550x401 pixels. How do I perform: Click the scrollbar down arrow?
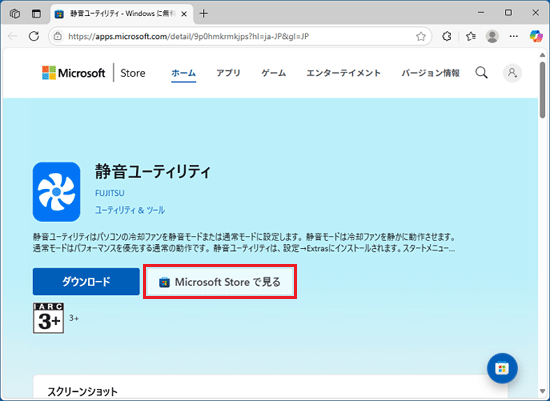pos(542,392)
